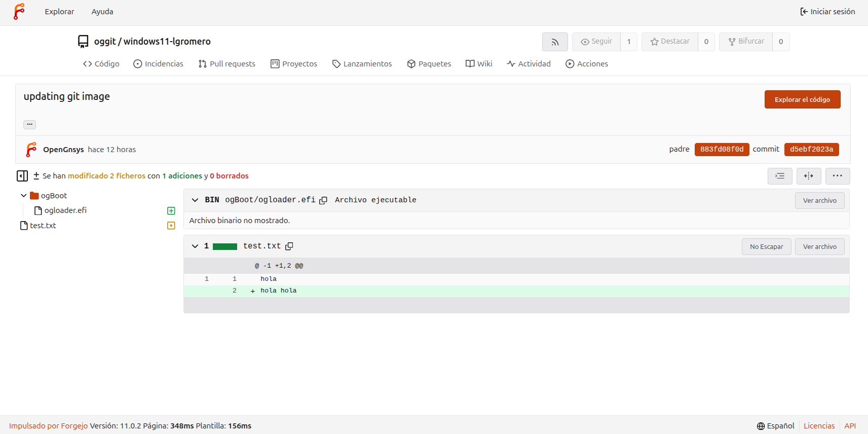Screen dimensions: 868x434
Task: Expand the commit message details
Action: pos(30,124)
